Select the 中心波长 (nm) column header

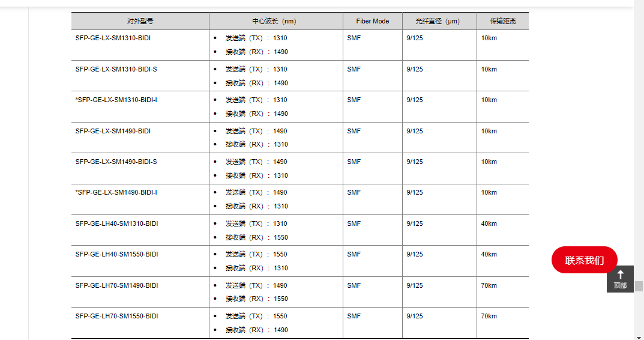pyautogui.click(x=274, y=21)
